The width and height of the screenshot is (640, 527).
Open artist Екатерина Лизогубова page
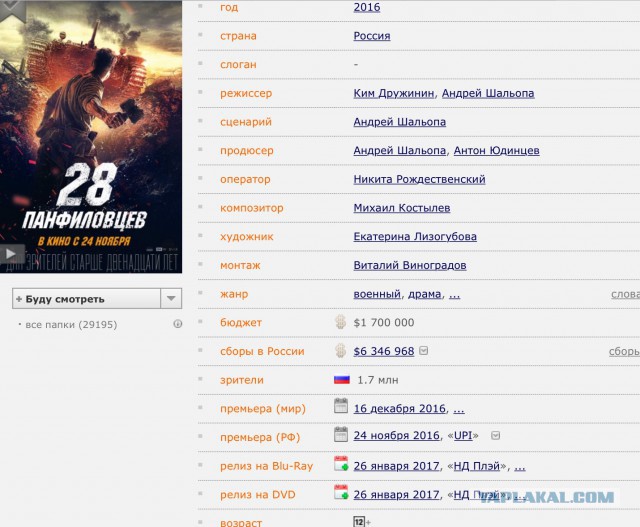coord(415,237)
